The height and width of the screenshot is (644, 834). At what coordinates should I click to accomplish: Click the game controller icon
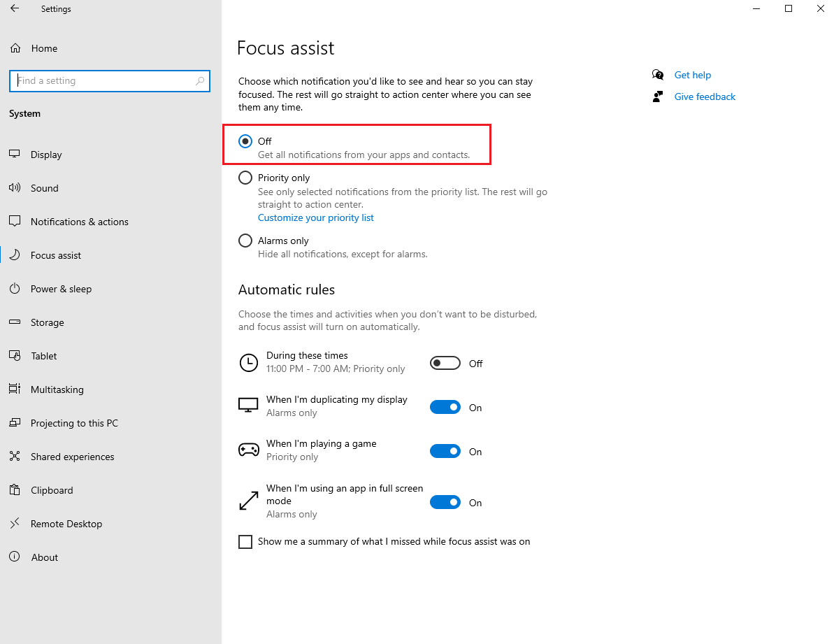tap(248, 450)
